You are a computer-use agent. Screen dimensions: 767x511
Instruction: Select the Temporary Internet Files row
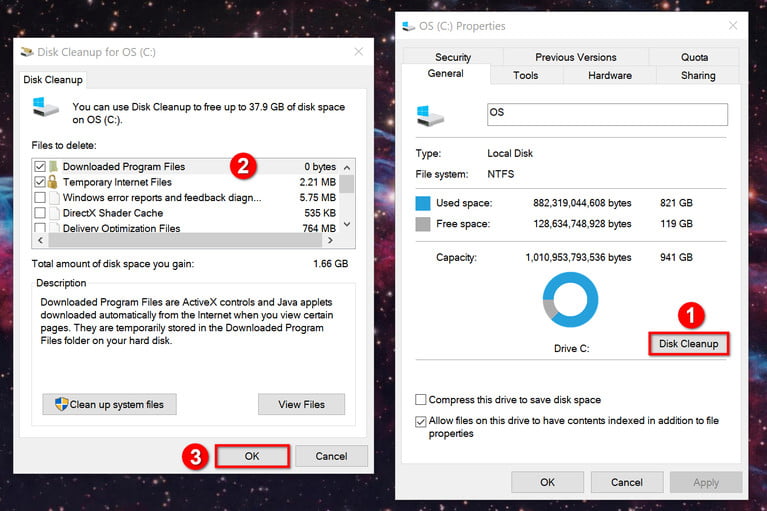pyautogui.click(x=186, y=182)
